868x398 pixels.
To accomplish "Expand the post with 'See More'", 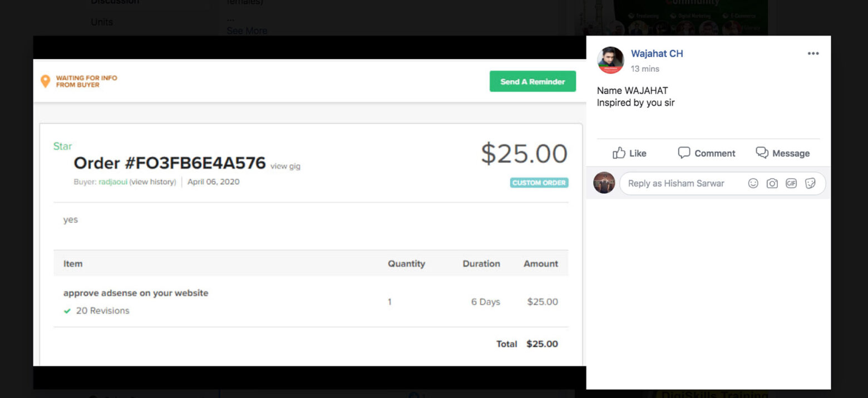I will pos(246,31).
